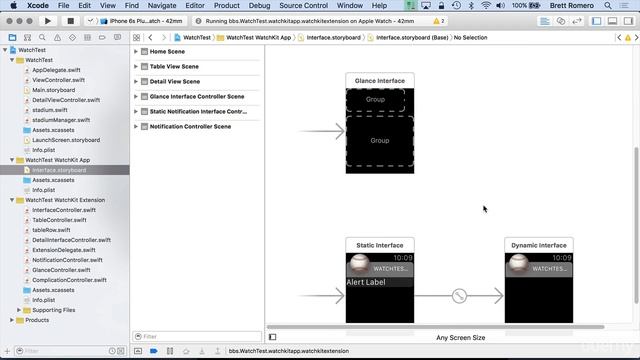This screenshot has width=640, height=360.
Task: Expand the Notification Controller Scene
Action: click(x=136, y=127)
